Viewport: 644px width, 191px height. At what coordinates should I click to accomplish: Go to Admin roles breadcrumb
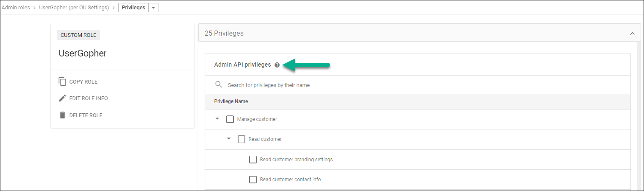16,8
